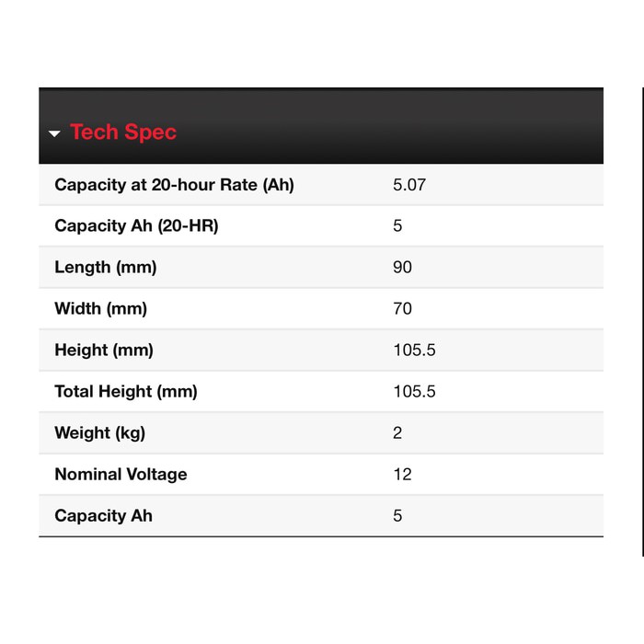
Task: Select the Length (mm) label
Action: tap(106, 268)
